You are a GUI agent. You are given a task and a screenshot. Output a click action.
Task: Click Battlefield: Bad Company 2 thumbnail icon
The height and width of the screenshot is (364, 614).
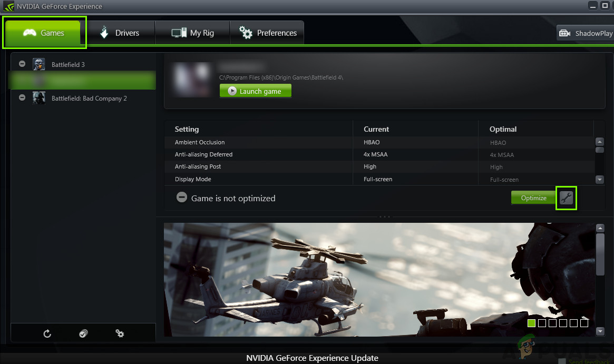coord(39,98)
